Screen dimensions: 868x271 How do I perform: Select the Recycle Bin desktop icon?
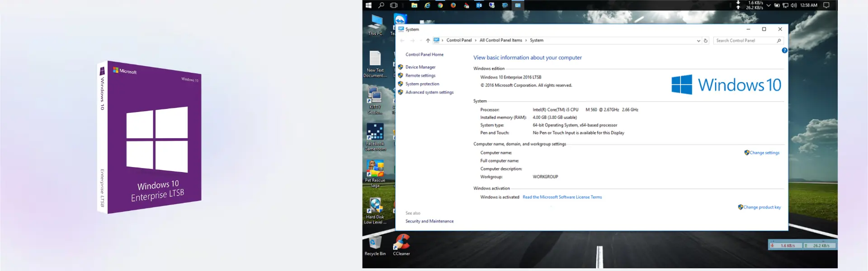pos(375,246)
